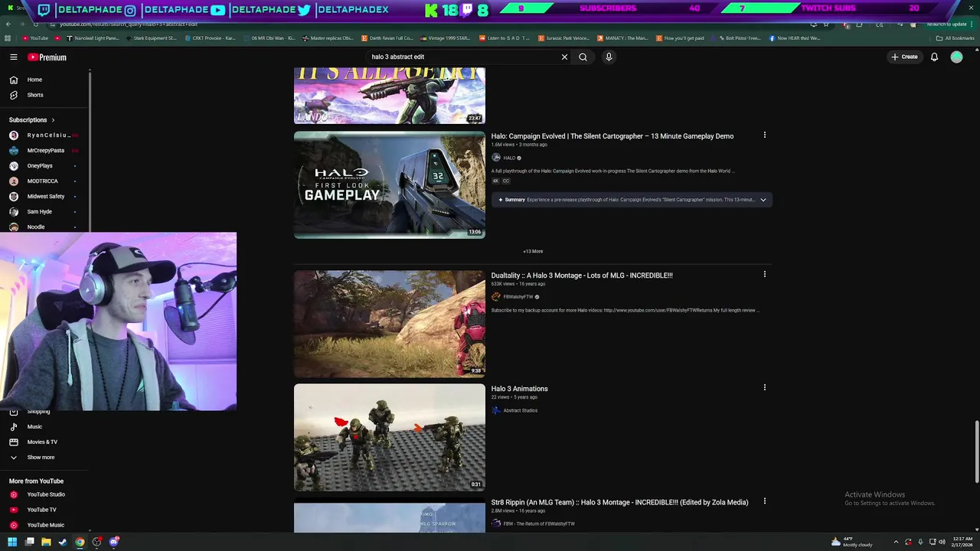The width and height of the screenshot is (980, 551).
Task: Open the HALO channel avatar
Action: 495,158
